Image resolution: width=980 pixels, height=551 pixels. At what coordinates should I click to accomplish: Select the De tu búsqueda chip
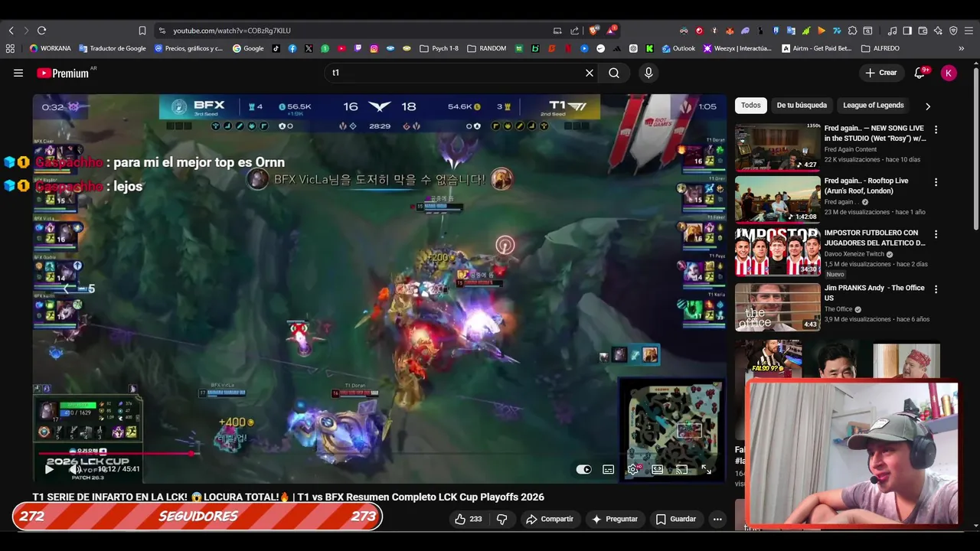pyautogui.click(x=802, y=106)
